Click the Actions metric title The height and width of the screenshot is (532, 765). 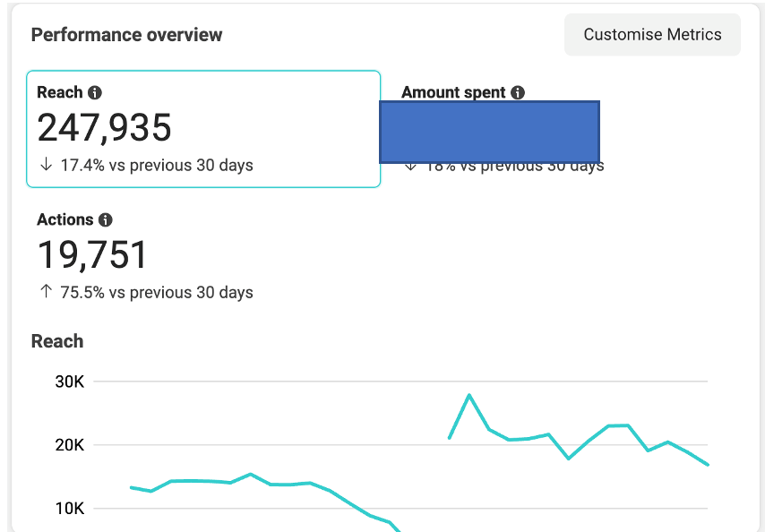pyautogui.click(x=64, y=220)
